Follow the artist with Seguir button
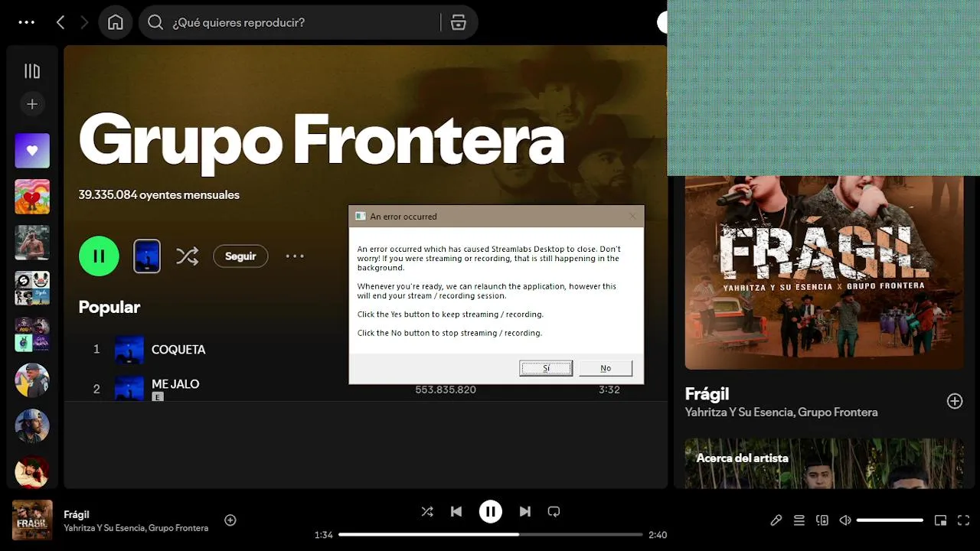This screenshot has height=551, width=980. click(x=240, y=256)
